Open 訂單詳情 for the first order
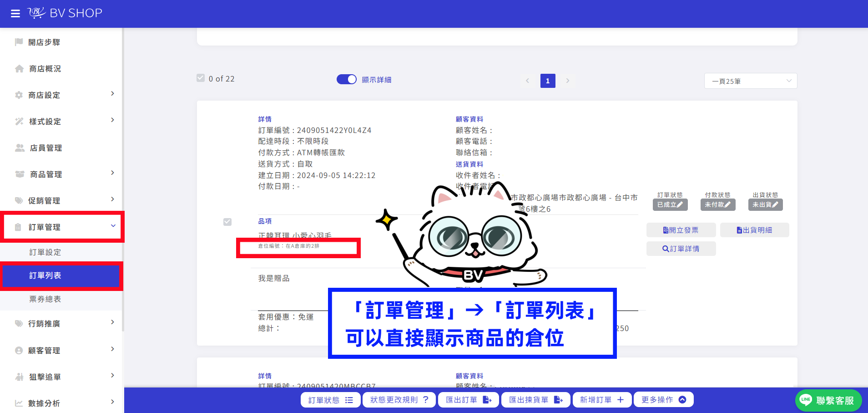 (681, 249)
